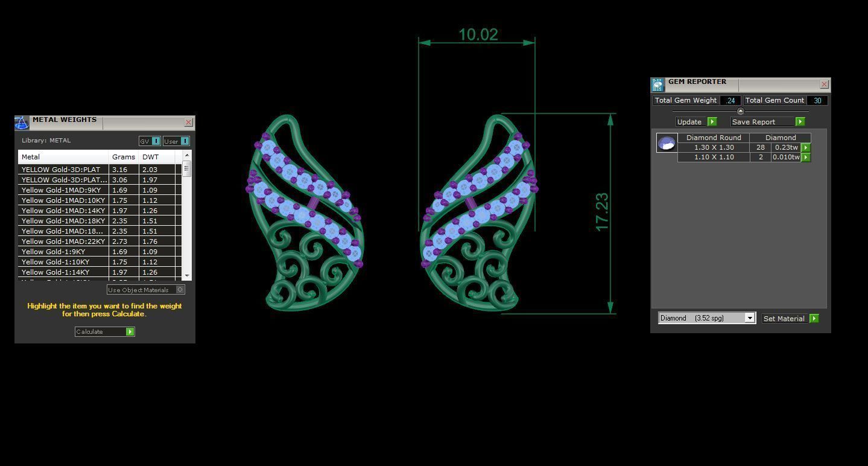This screenshot has height=466, width=868.
Task: Select the Yellow Gold-1MAD:10KY row
Action: (100, 200)
